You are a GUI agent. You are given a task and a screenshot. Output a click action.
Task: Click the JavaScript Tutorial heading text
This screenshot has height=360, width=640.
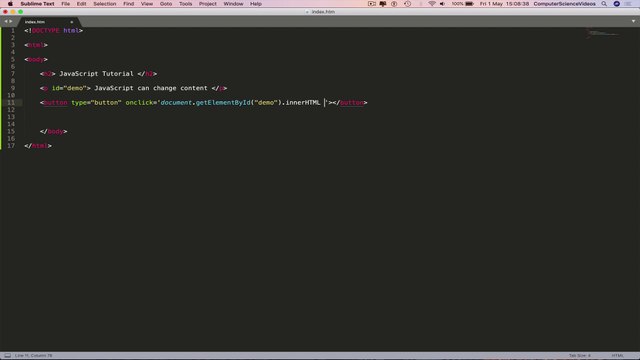click(96, 74)
